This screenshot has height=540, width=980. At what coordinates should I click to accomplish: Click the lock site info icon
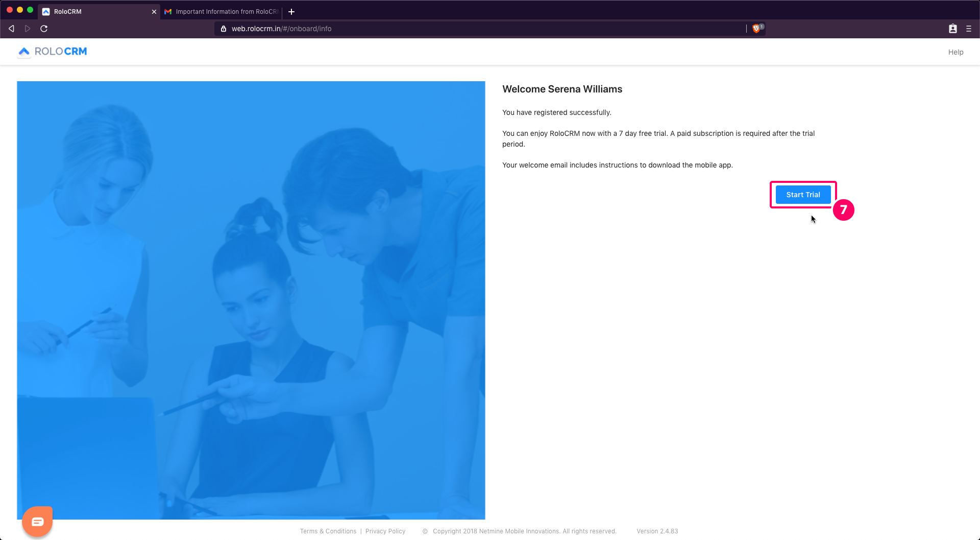pyautogui.click(x=223, y=29)
